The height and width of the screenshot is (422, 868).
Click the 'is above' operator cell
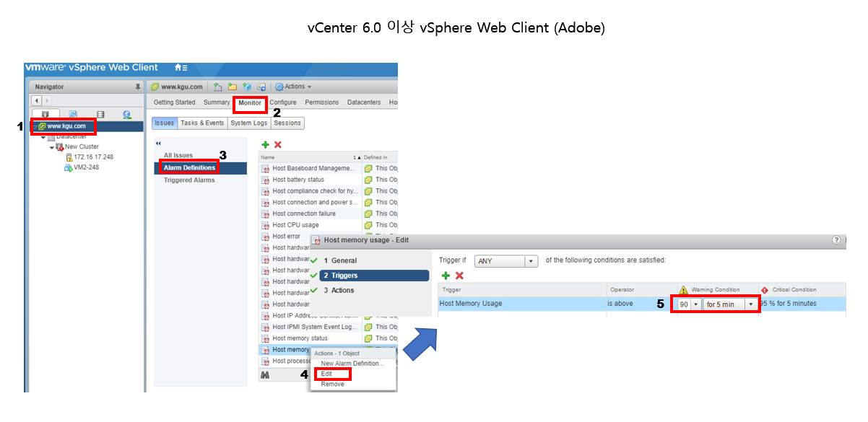(620, 304)
